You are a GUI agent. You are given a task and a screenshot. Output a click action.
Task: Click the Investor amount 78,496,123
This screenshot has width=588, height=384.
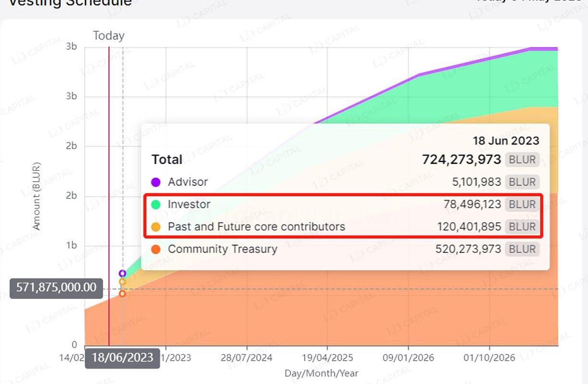tap(472, 204)
